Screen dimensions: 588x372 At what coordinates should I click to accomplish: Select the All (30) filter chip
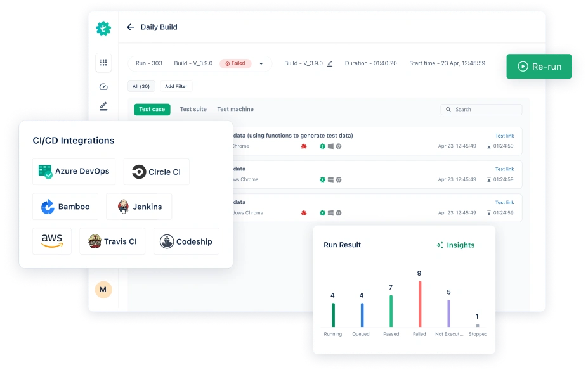tap(141, 86)
